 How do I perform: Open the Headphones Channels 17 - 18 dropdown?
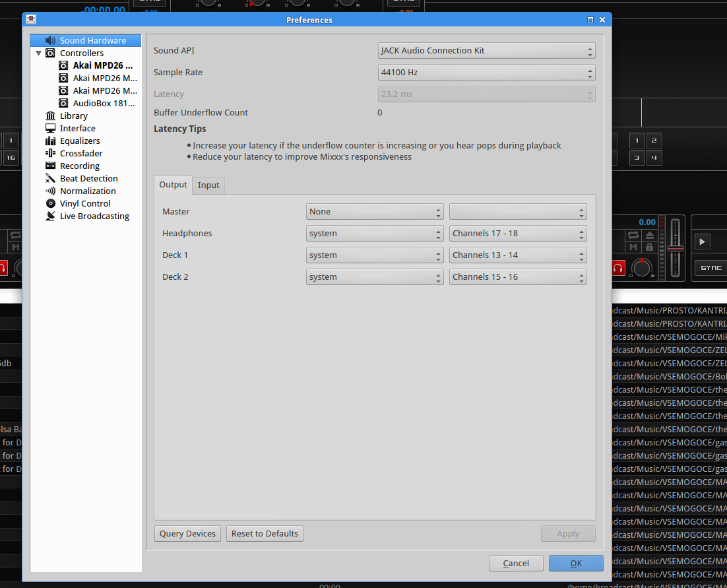pyautogui.click(x=517, y=234)
